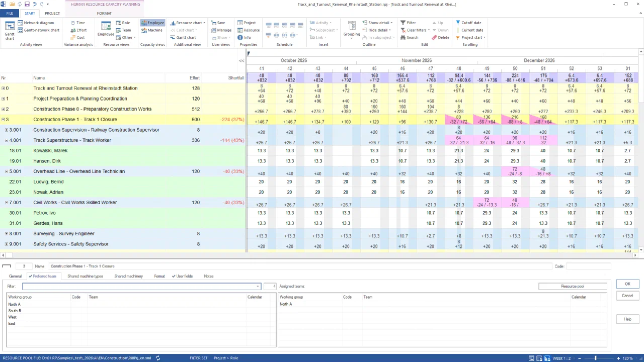644x362 pixels.
Task: Click the undo arrow in quick access toolbar
Action: 34,4
